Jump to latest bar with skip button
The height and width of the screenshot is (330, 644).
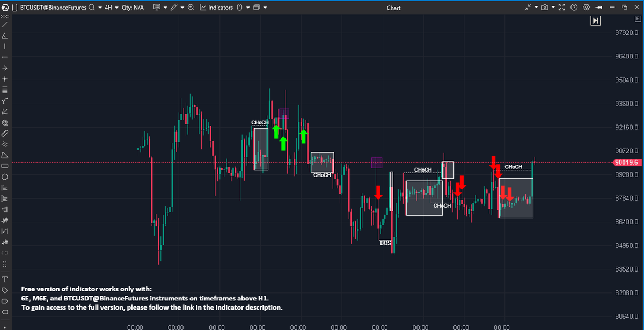595,20
